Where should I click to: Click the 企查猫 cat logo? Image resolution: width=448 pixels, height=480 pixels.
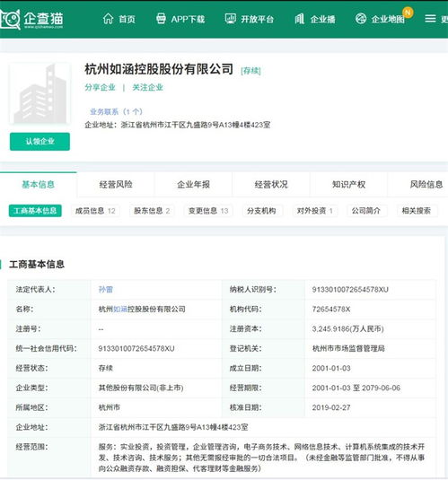[x=10, y=19]
